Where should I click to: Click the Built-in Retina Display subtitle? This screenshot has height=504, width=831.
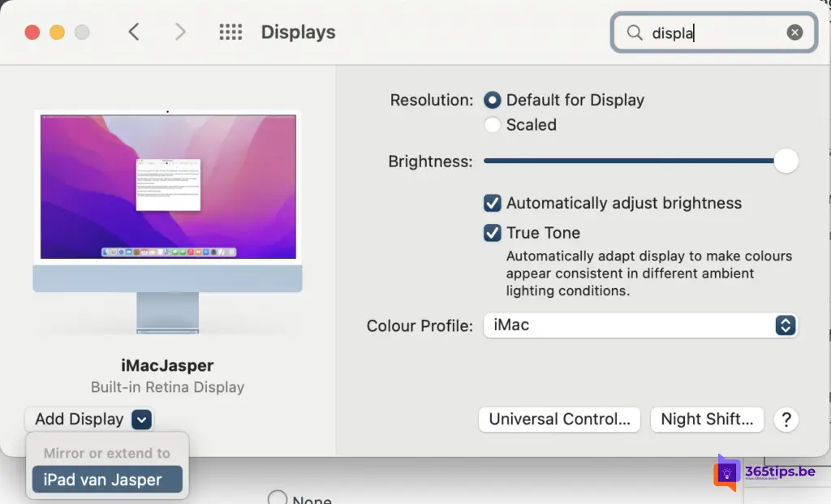tap(167, 387)
